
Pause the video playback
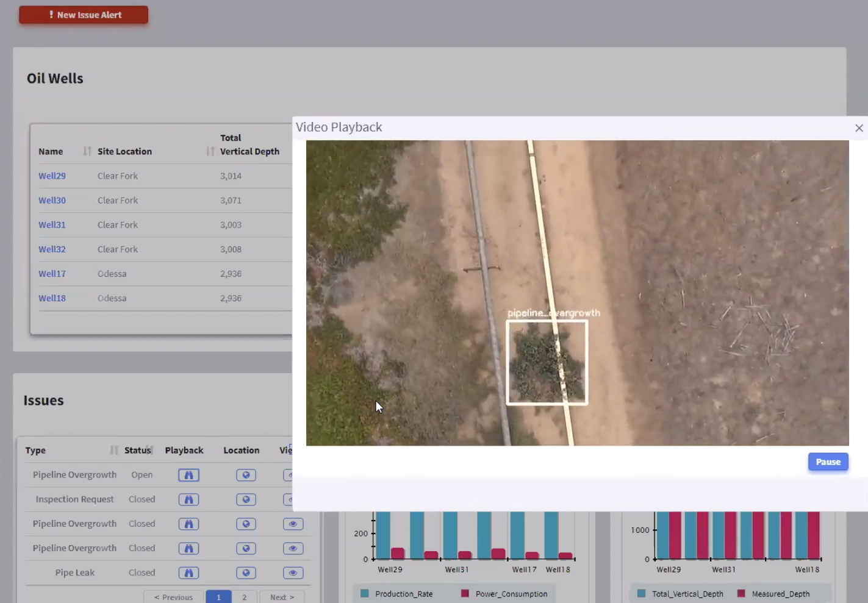click(828, 462)
